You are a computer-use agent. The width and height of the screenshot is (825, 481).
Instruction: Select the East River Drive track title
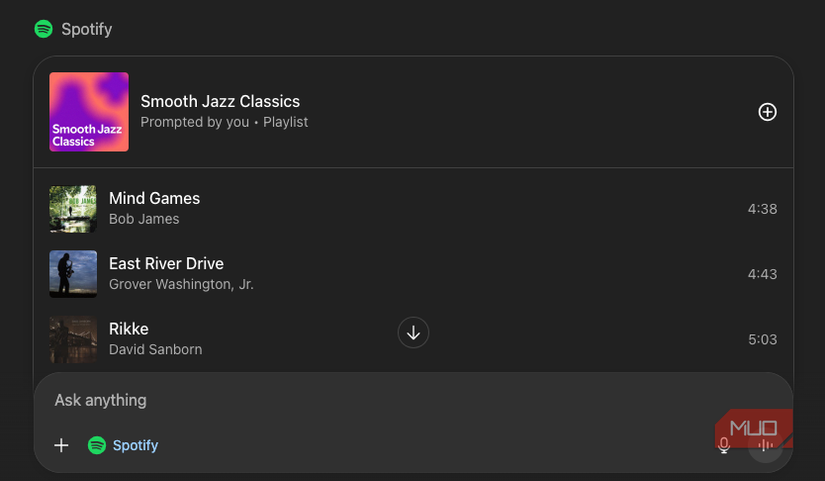tap(166, 263)
